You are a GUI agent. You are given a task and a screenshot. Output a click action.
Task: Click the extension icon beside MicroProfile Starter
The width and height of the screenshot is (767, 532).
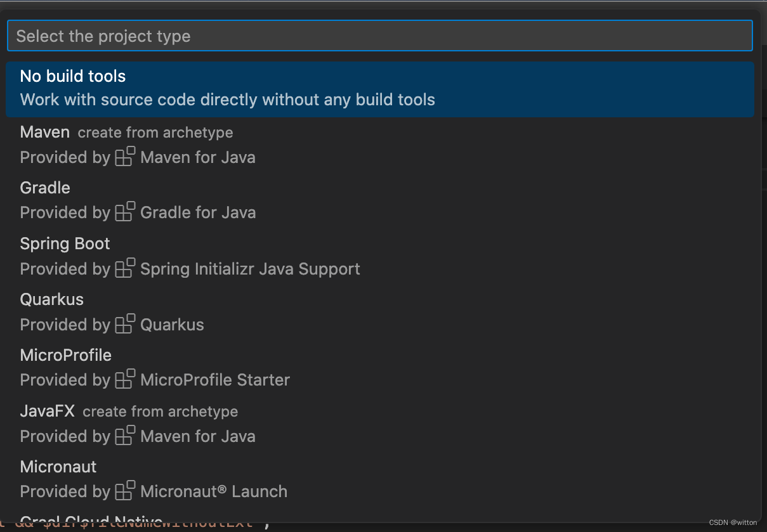[x=125, y=379]
